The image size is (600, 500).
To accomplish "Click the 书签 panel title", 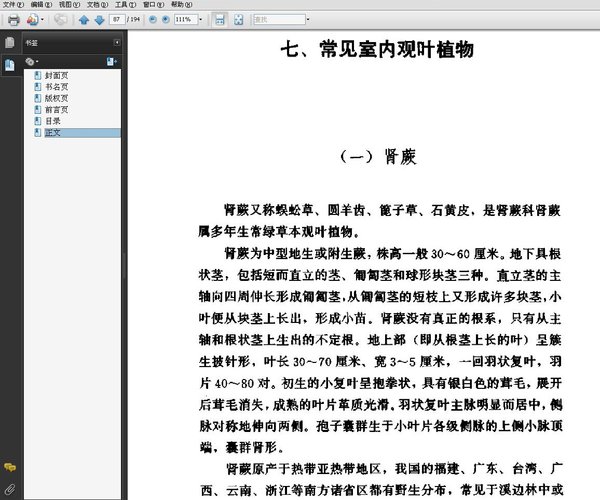I will click(31, 43).
